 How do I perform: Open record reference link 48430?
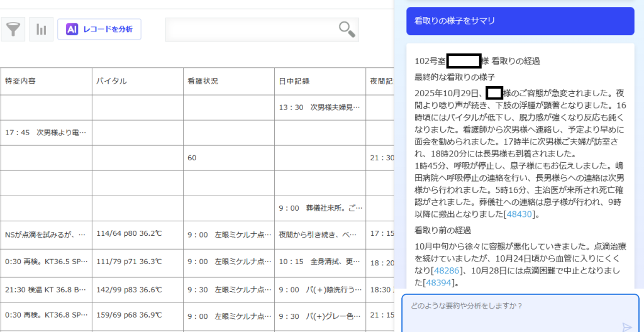tap(519, 214)
